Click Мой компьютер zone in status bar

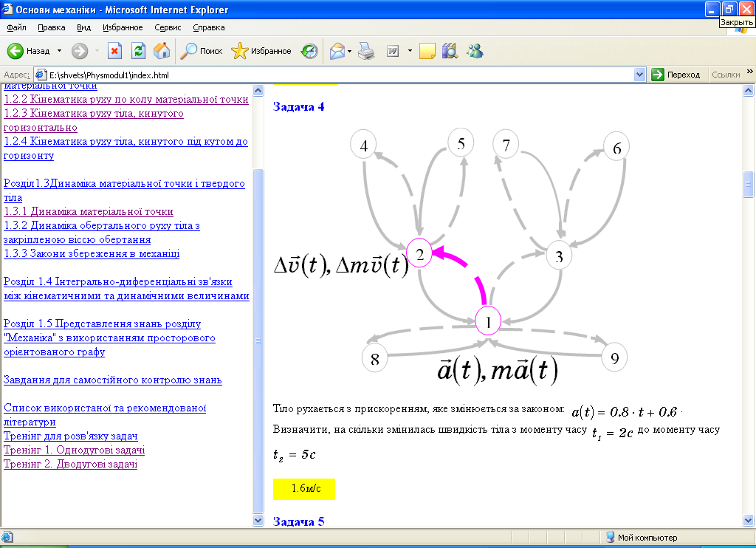point(642,538)
